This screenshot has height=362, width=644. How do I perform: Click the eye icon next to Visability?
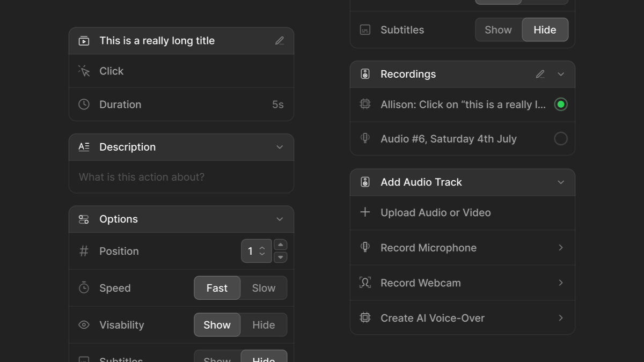(84, 325)
